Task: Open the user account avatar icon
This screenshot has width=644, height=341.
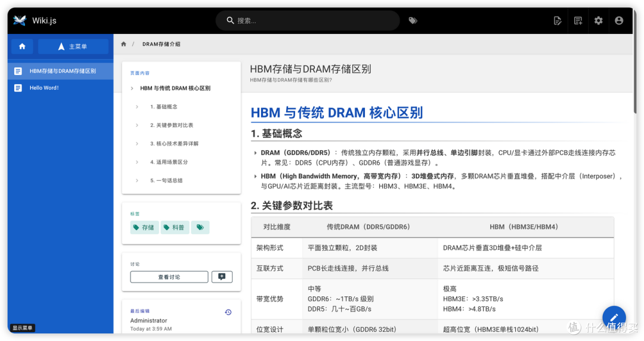Action: pyautogui.click(x=619, y=20)
